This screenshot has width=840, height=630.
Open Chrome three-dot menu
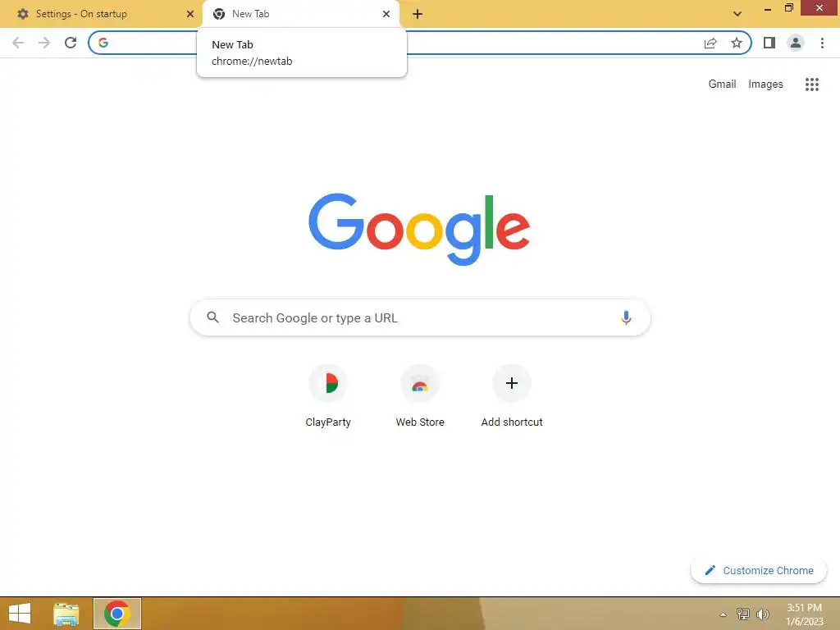click(x=822, y=43)
